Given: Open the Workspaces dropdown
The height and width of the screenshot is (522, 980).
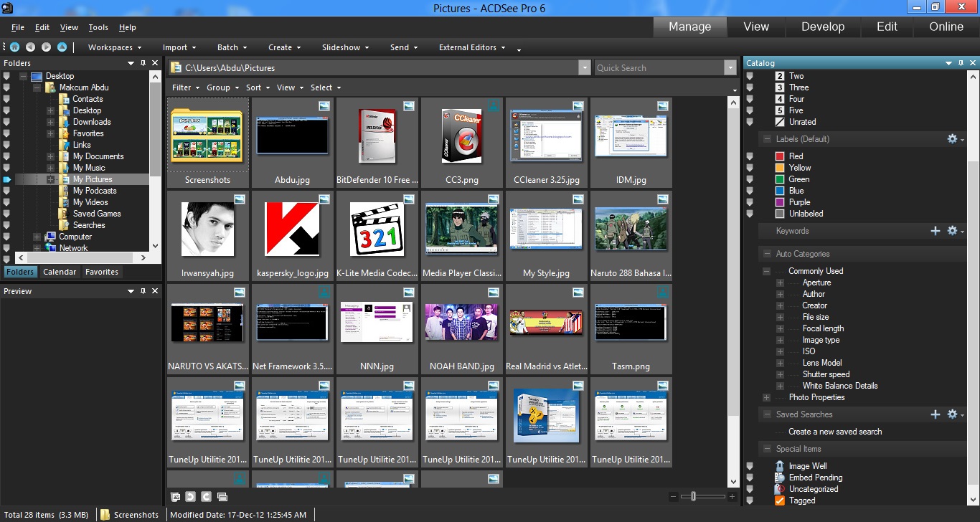Looking at the screenshot, I should click(x=115, y=47).
